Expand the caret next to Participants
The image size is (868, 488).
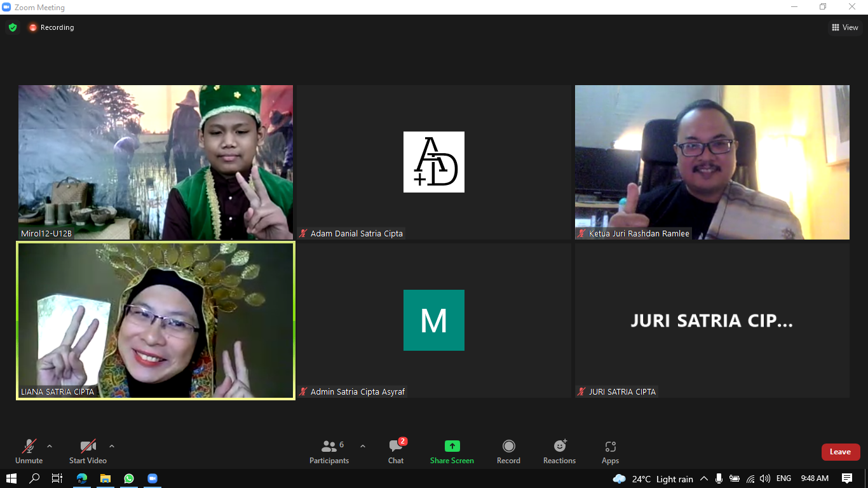coord(363,446)
